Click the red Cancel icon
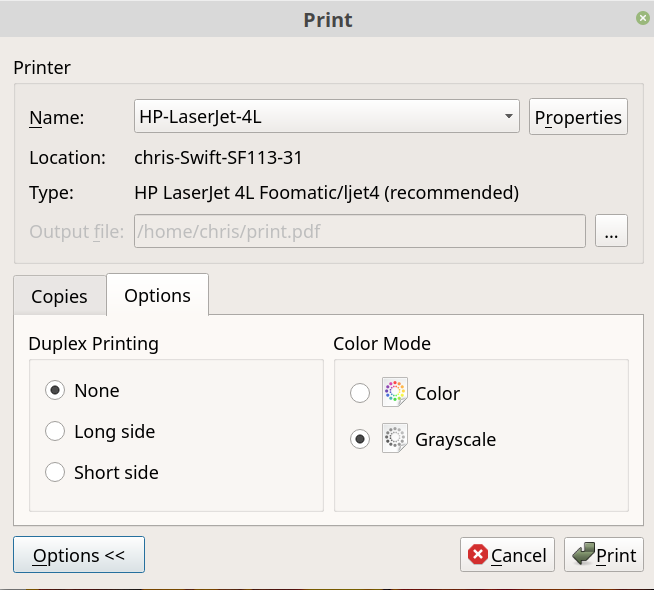 478,555
